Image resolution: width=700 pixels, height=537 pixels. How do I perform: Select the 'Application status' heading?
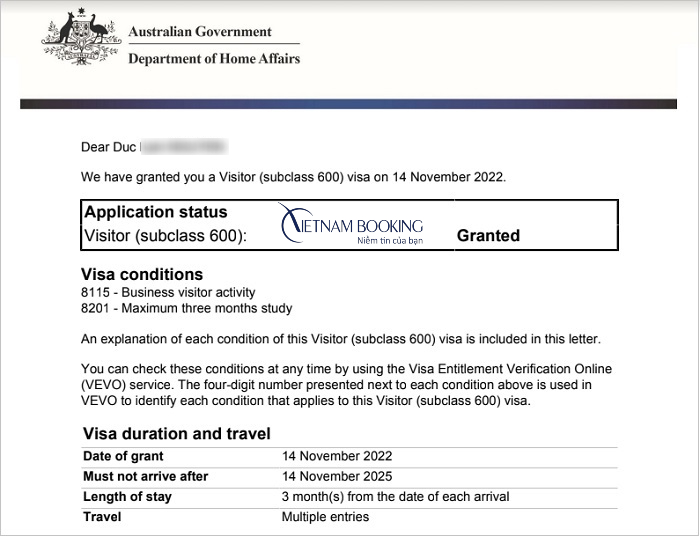coord(156,212)
